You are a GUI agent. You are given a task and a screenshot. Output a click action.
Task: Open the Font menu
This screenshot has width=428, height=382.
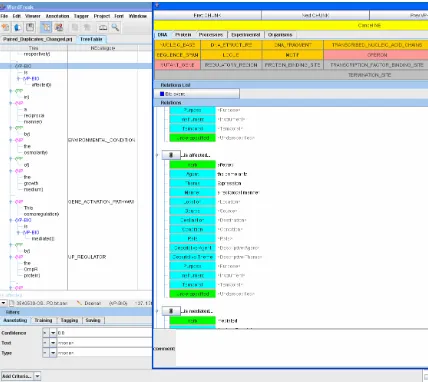(x=119, y=16)
